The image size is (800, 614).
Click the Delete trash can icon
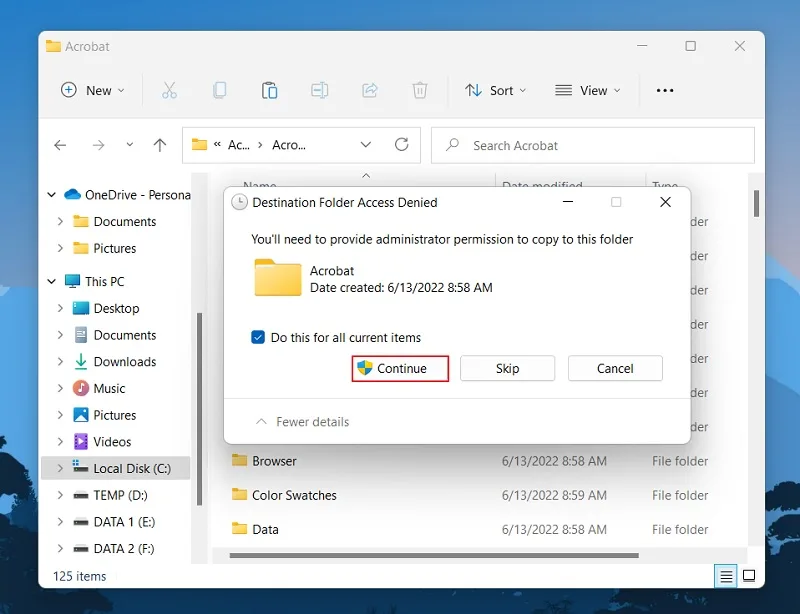[420, 90]
